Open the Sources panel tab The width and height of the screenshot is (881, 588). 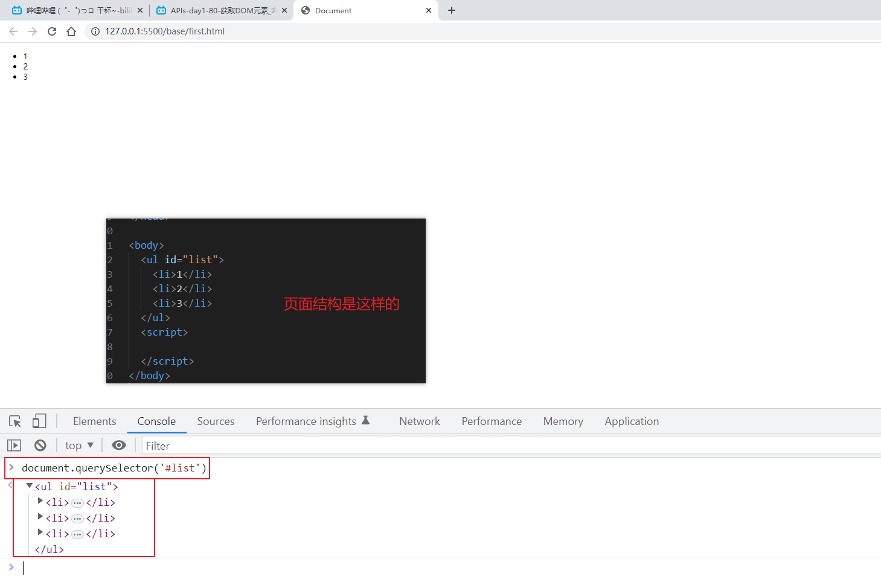(x=216, y=421)
